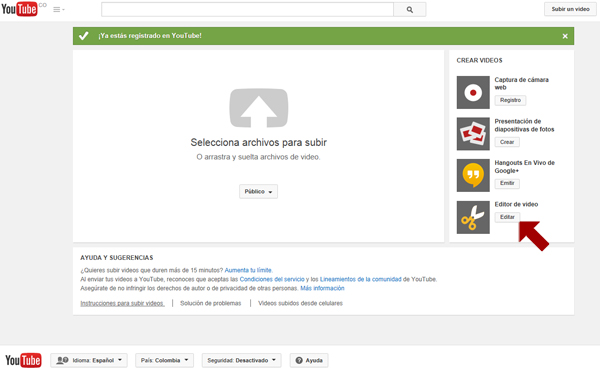Dismiss the green registration notification
The height and width of the screenshot is (375, 600).
565,36
